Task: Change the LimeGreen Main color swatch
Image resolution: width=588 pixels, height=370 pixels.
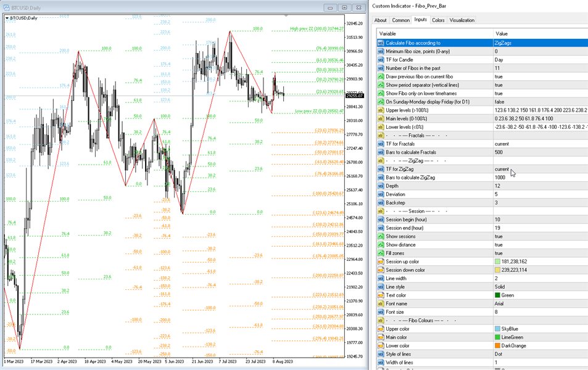Action: click(x=497, y=337)
